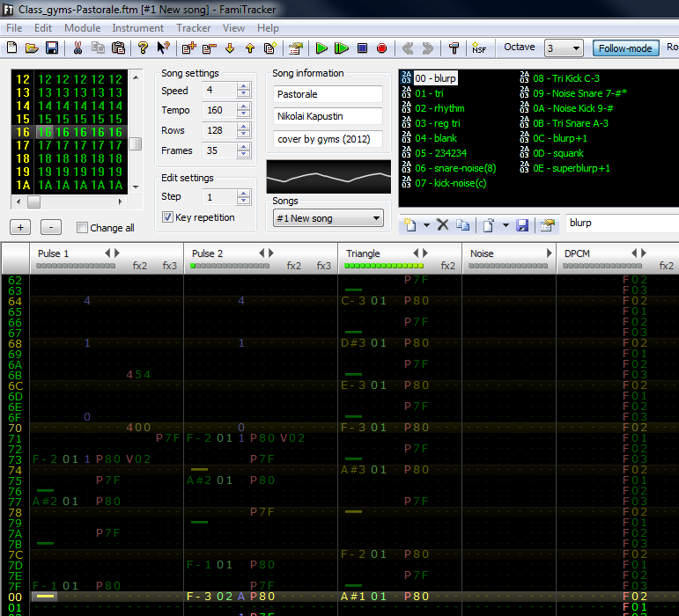This screenshot has height=616, width=679.
Task: Collapse Pulse 2 effect columns arrow
Action: coord(262,253)
